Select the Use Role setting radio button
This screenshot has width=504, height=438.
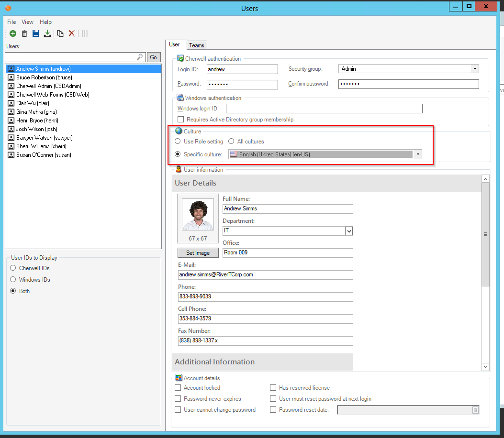click(178, 142)
